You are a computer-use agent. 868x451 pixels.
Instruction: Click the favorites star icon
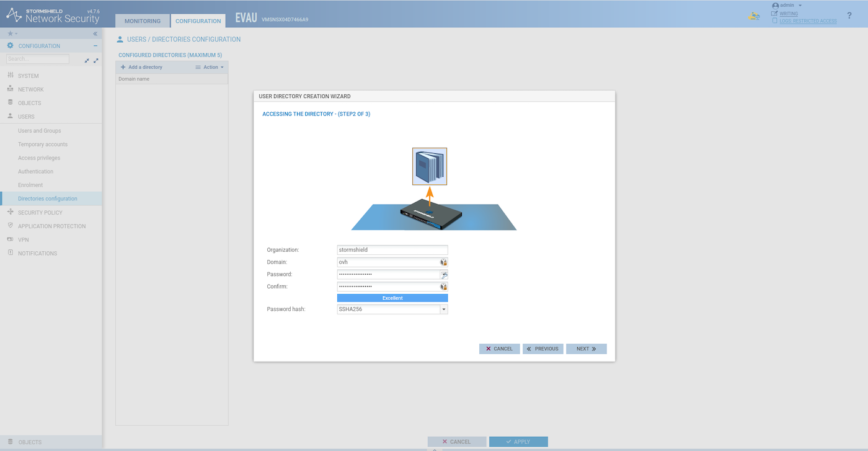pyautogui.click(x=10, y=33)
